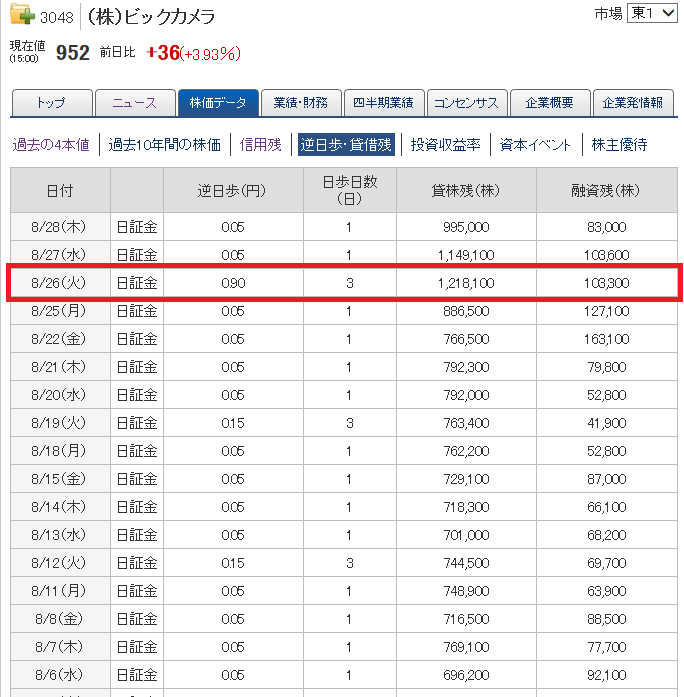
Task: Open the 過去の4本値 link
Action: pos(51,144)
